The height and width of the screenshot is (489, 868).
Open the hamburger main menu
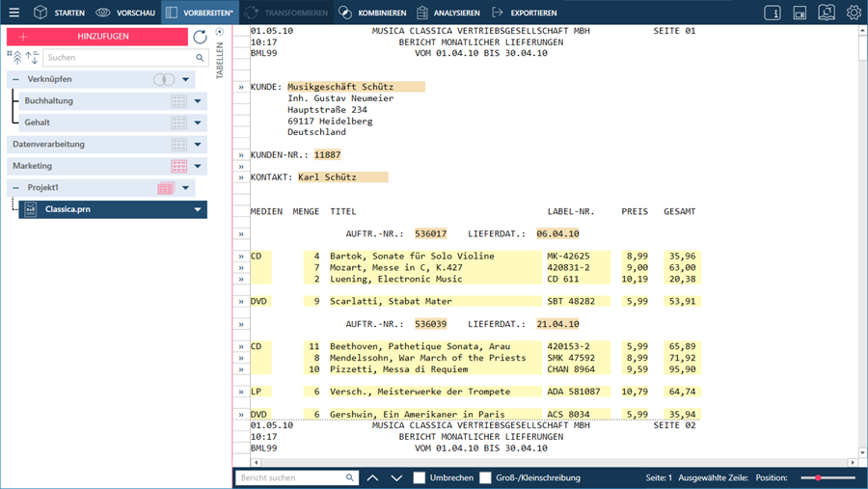tap(14, 13)
